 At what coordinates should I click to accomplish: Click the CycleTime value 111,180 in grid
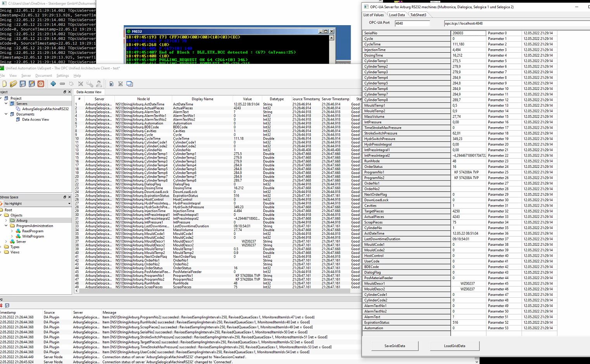[x=468, y=44]
